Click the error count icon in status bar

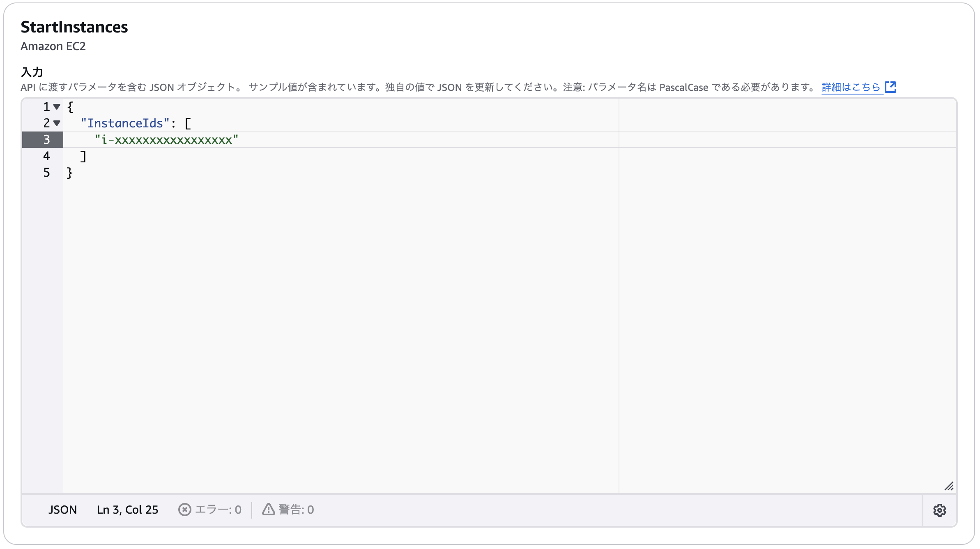[184, 510]
